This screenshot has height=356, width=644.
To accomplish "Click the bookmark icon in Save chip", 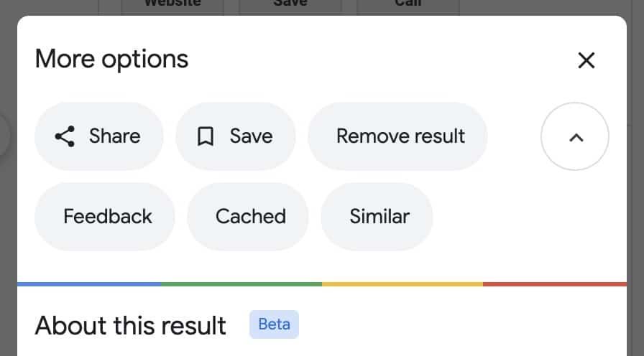I will [206, 136].
